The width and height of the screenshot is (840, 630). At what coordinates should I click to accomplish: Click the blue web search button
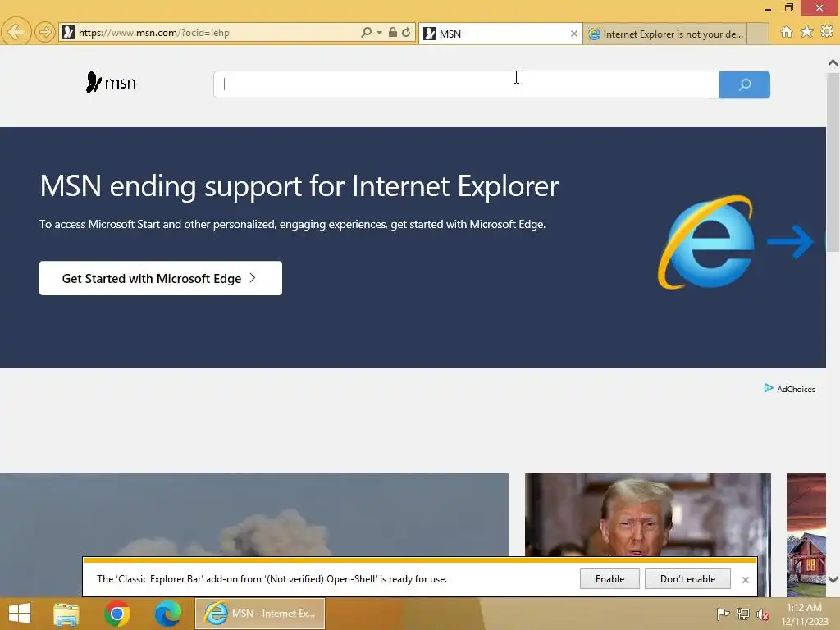pos(745,84)
